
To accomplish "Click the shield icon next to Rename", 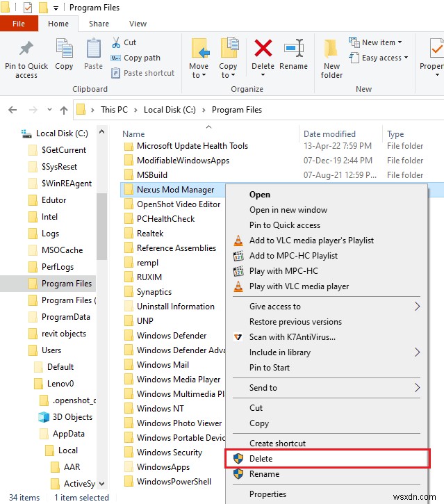I will coord(238,474).
